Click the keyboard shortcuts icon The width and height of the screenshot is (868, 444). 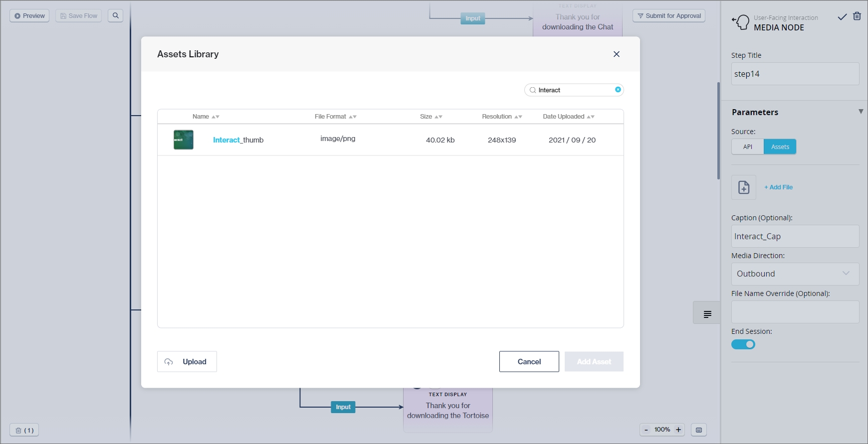click(698, 430)
